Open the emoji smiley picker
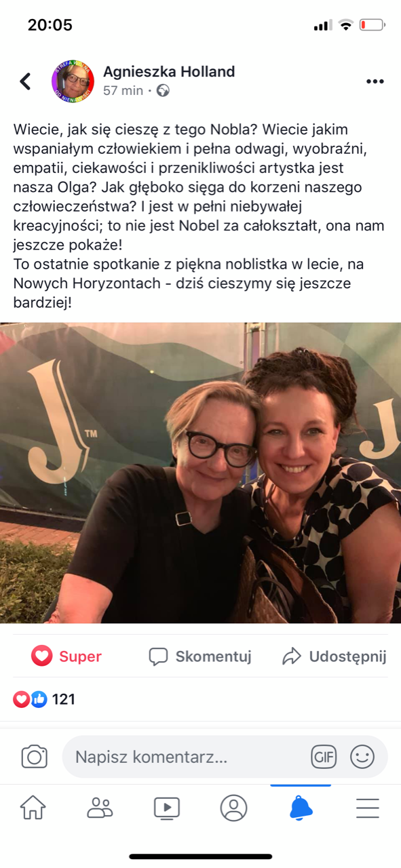 click(362, 757)
